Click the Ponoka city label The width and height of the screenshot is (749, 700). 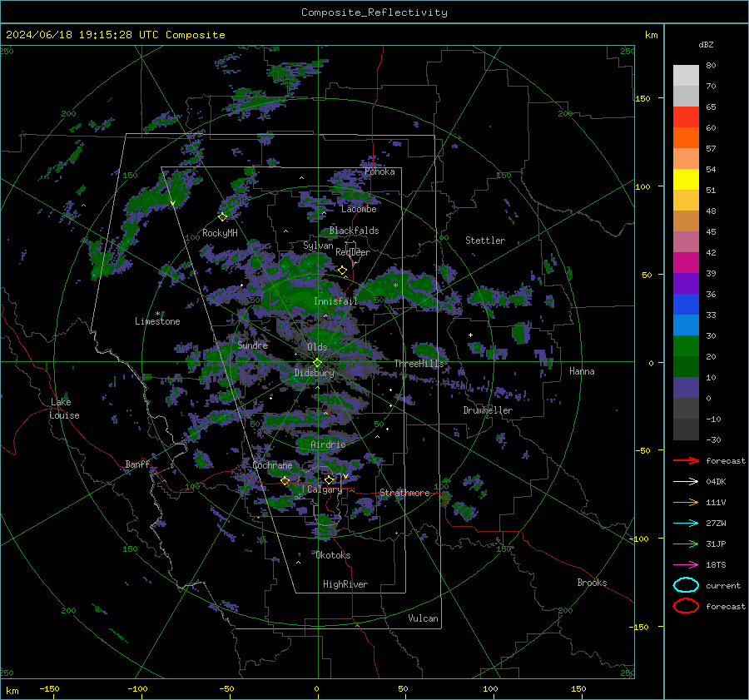tap(379, 172)
